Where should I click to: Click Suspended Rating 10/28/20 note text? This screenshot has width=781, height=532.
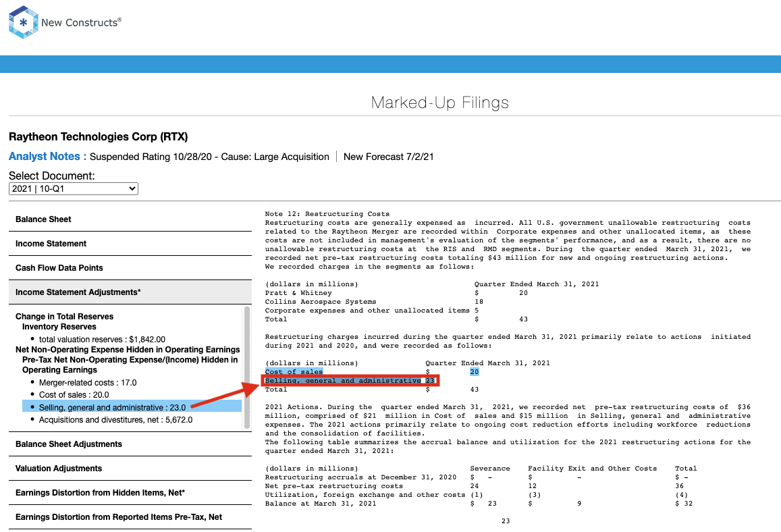click(x=209, y=157)
